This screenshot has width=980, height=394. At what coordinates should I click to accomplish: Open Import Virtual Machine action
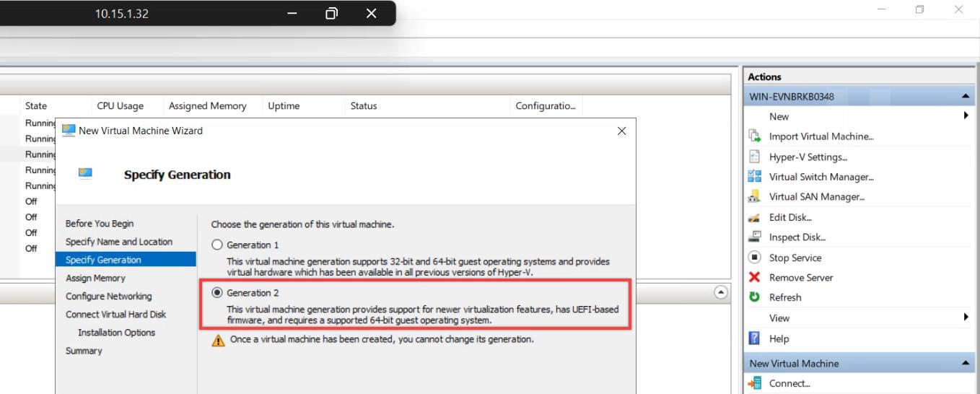821,136
